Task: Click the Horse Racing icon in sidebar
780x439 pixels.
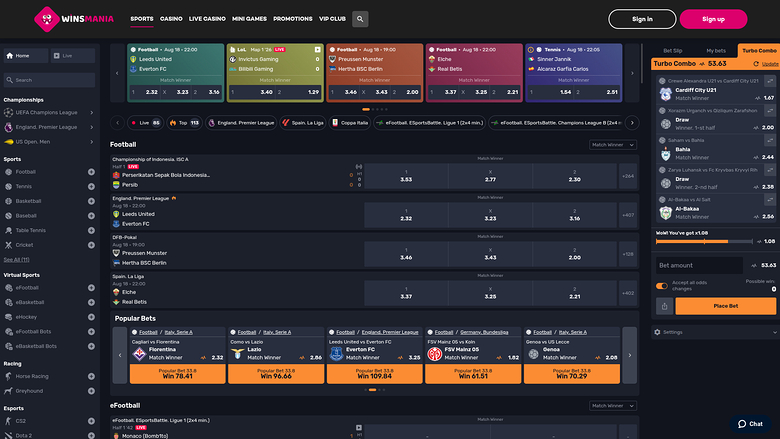Action: (x=8, y=375)
